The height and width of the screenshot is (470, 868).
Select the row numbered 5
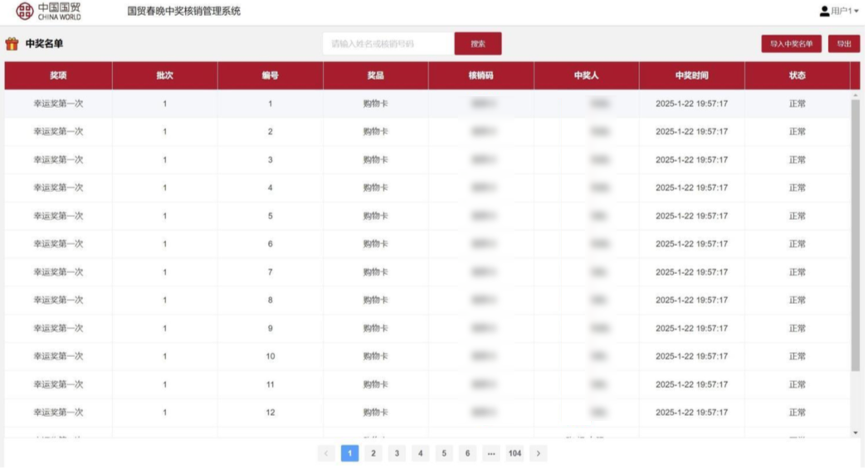point(270,216)
